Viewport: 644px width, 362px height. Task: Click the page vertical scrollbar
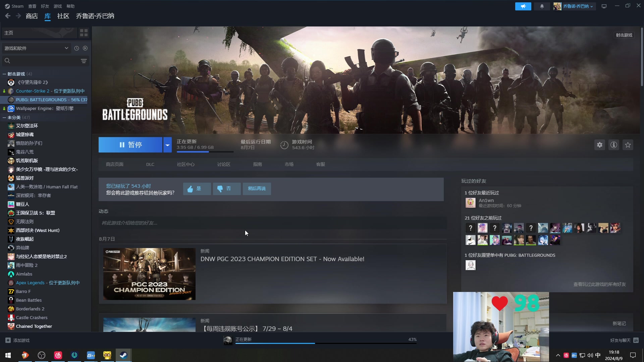pos(642,57)
